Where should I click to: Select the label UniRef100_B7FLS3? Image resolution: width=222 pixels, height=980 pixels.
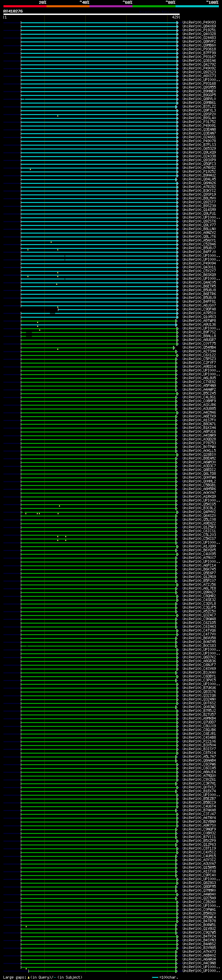pos(199,145)
